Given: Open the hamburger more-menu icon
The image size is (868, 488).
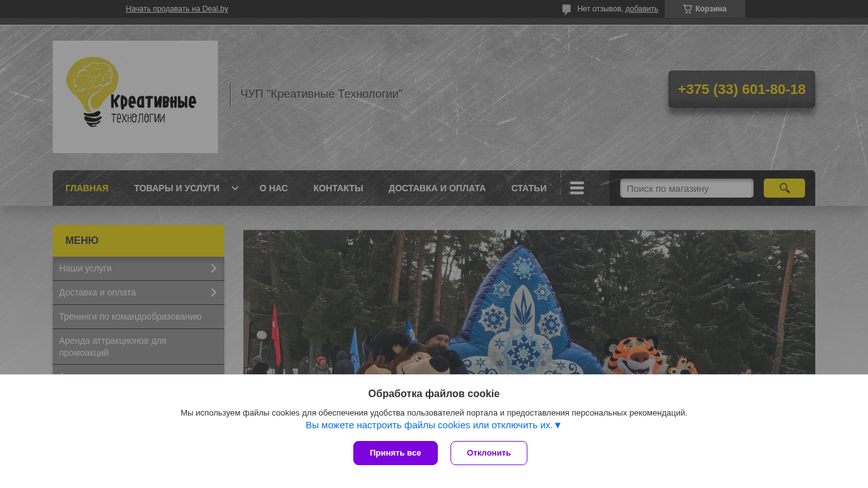Looking at the screenshot, I should point(577,188).
